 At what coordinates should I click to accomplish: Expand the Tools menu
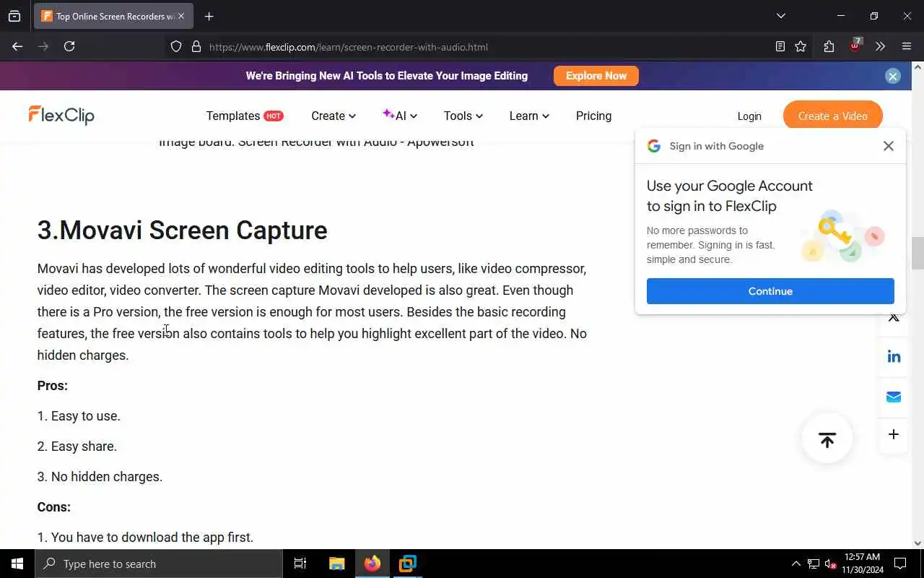[463, 116]
